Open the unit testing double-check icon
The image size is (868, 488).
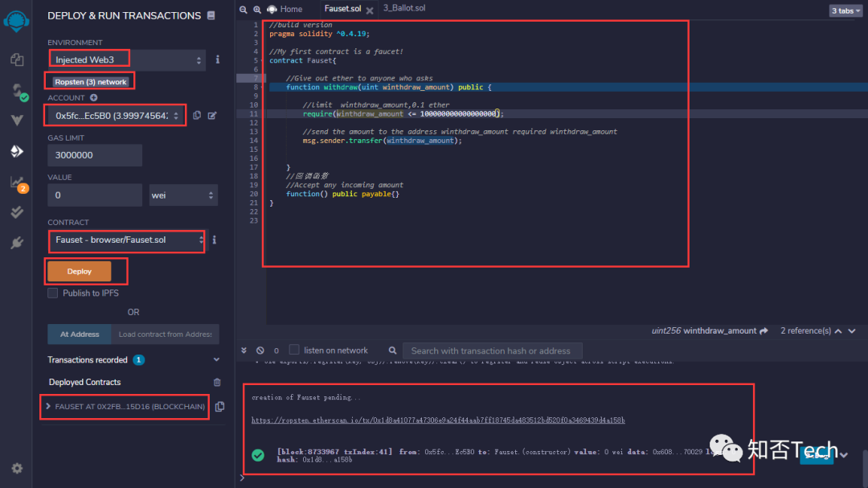click(x=17, y=212)
